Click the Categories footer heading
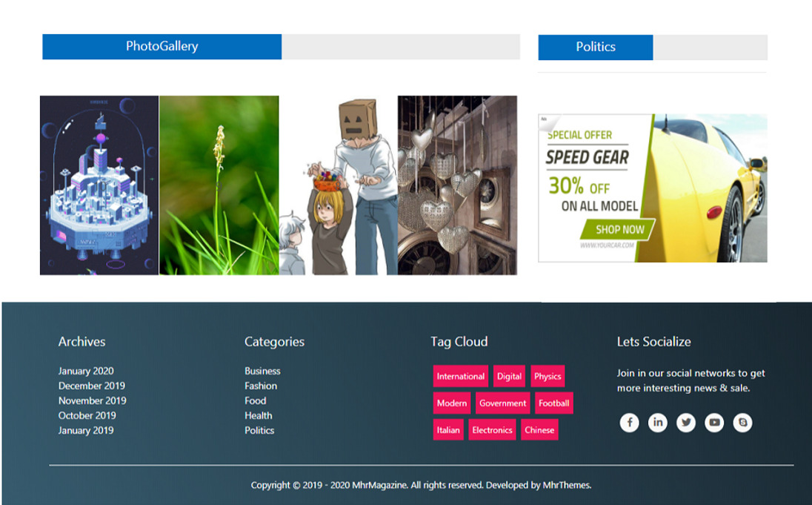812x505 pixels. [274, 342]
